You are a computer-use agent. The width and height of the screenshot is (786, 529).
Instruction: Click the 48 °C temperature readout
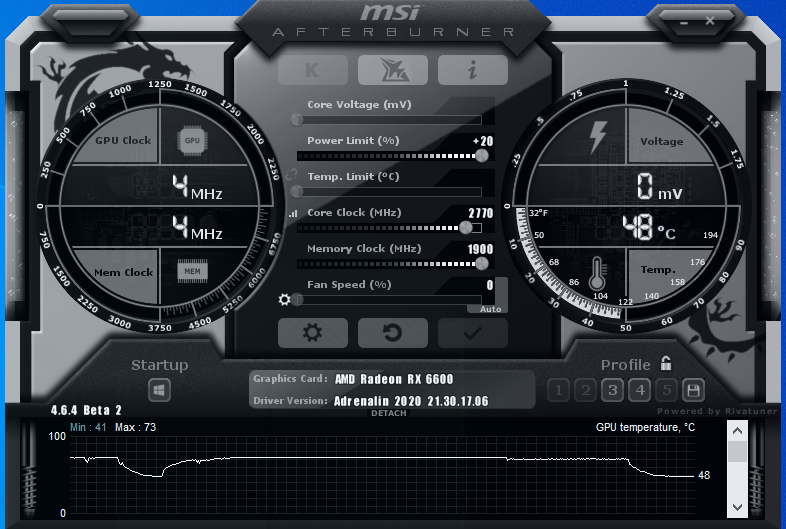[649, 228]
